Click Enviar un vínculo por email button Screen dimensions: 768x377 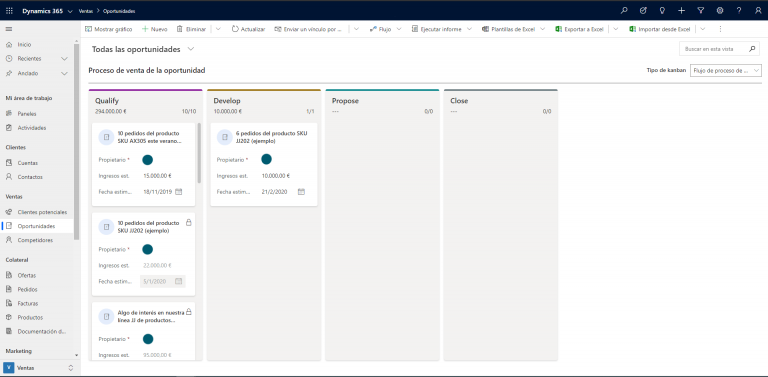[309, 29]
